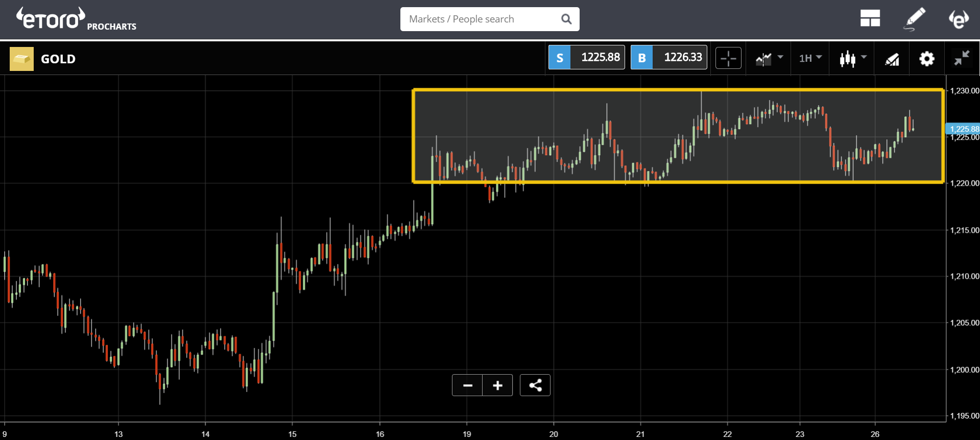Viewport: 980px width, 440px height.
Task: Select the GOLD instrument icon
Action: point(21,59)
